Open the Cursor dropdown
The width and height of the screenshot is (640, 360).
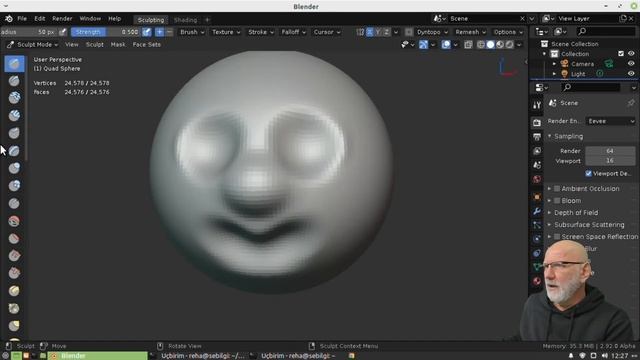point(327,32)
